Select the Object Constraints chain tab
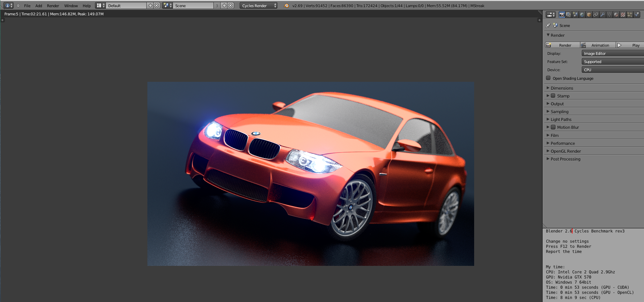 point(596,15)
